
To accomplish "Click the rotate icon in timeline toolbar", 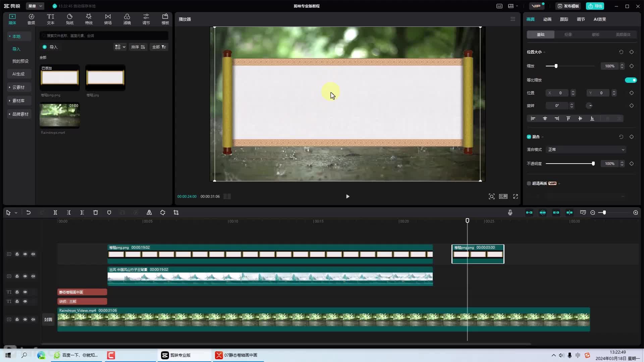I will pyautogui.click(x=163, y=213).
